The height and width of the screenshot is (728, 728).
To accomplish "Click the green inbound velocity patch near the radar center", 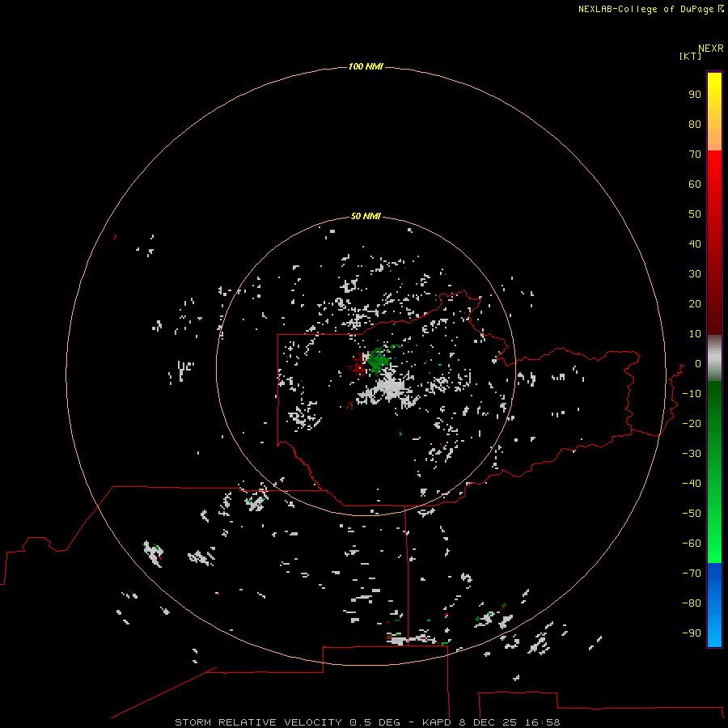I will tap(379, 360).
